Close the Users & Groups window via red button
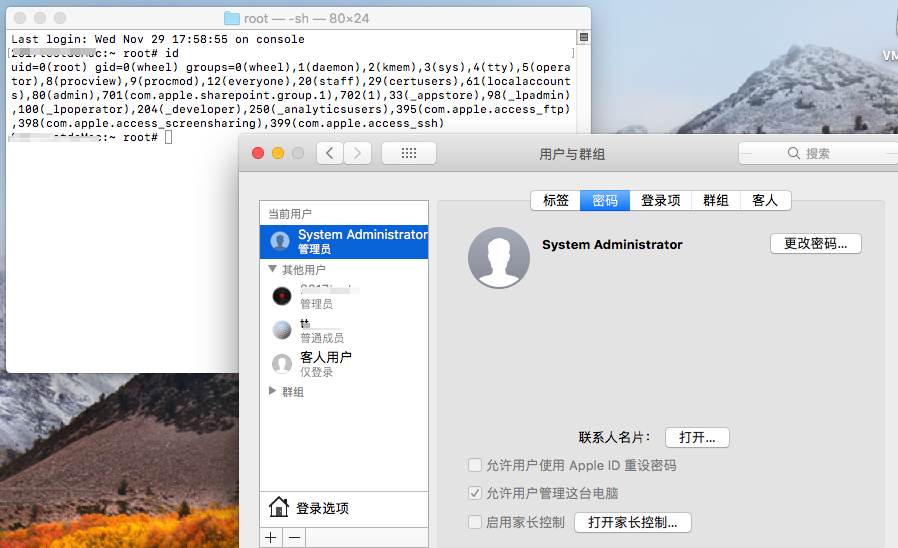898x548 pixels. tap(258, 153)
